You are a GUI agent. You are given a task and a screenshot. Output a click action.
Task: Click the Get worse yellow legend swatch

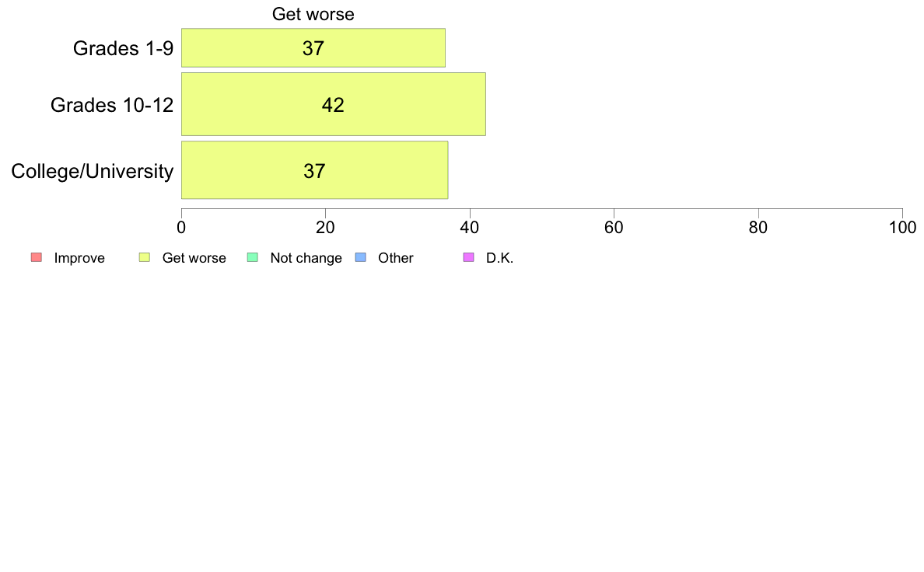pyautogui.click(x=145, y=257)
